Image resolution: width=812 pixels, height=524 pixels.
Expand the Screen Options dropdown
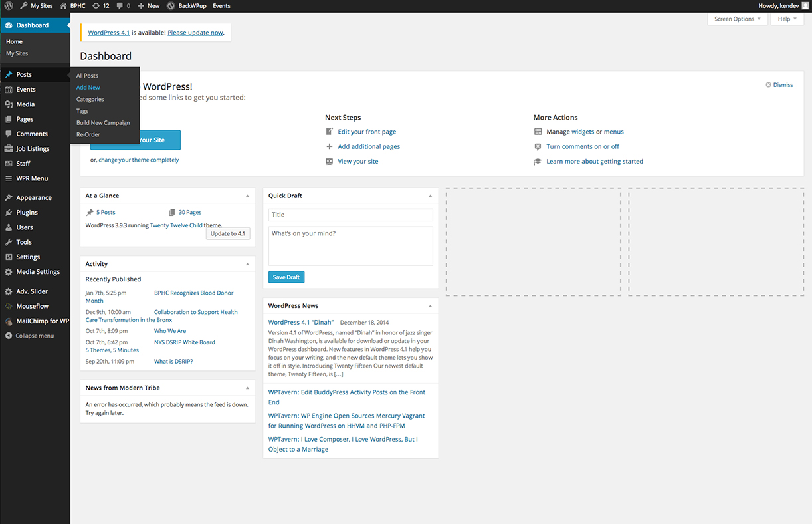tap(737, 19)
